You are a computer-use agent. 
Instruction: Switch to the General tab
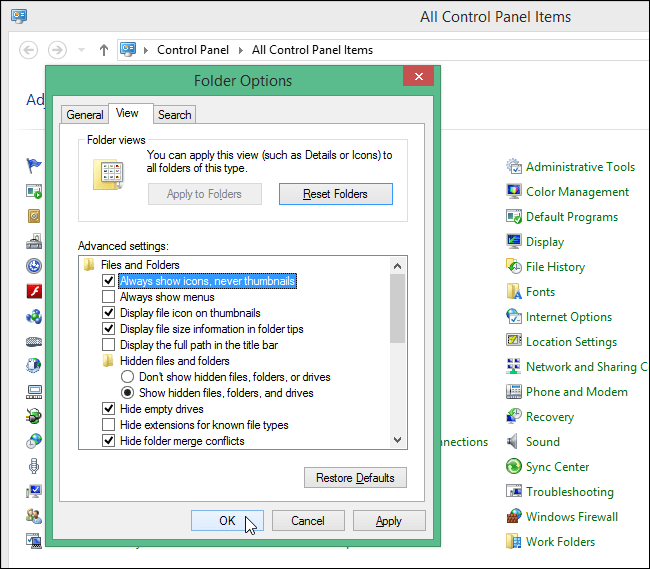[x=85, y=115]
